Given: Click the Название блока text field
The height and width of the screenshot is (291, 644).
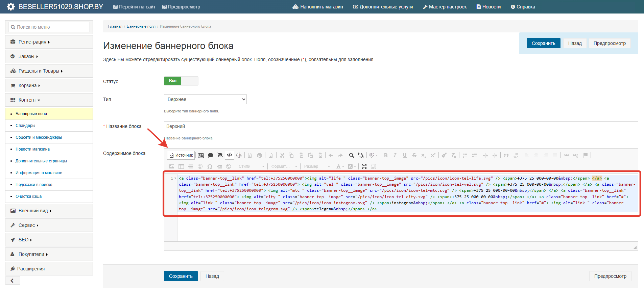Looking at the screenshot, I should 401,126.
